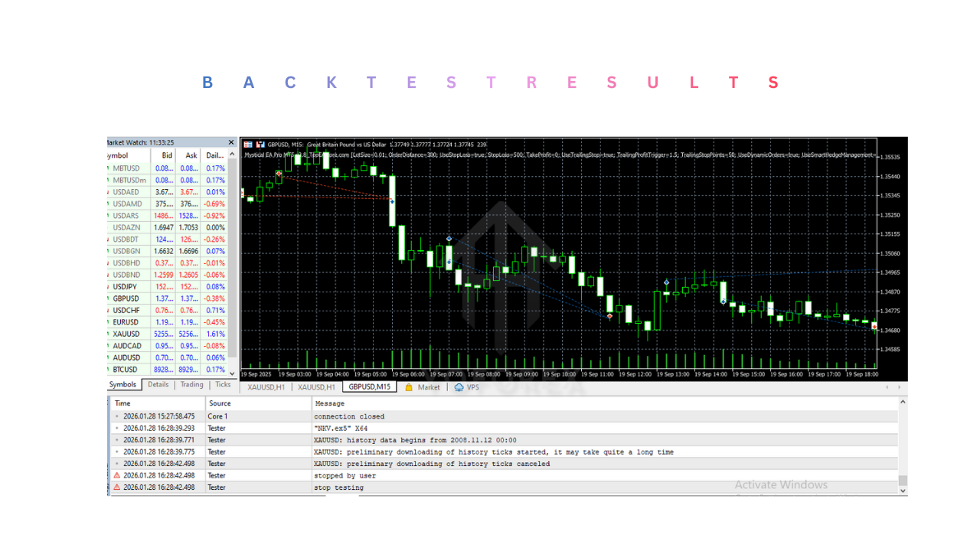This screenshot has width=980, height=551.
Task: Click the Time column header in the Journal
Action: click(x=122, y=403)
